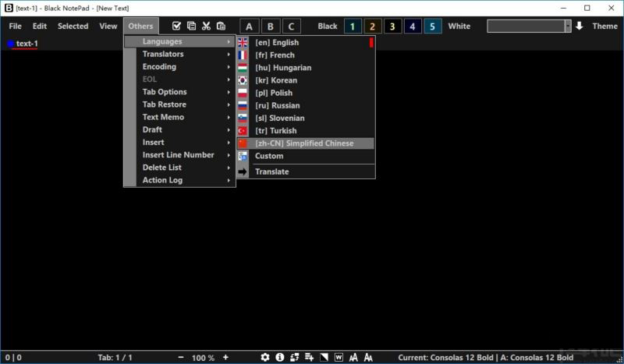Click the 100 % zoom value
Viewport: 624px width, 364px height.
tap(203, 358)
